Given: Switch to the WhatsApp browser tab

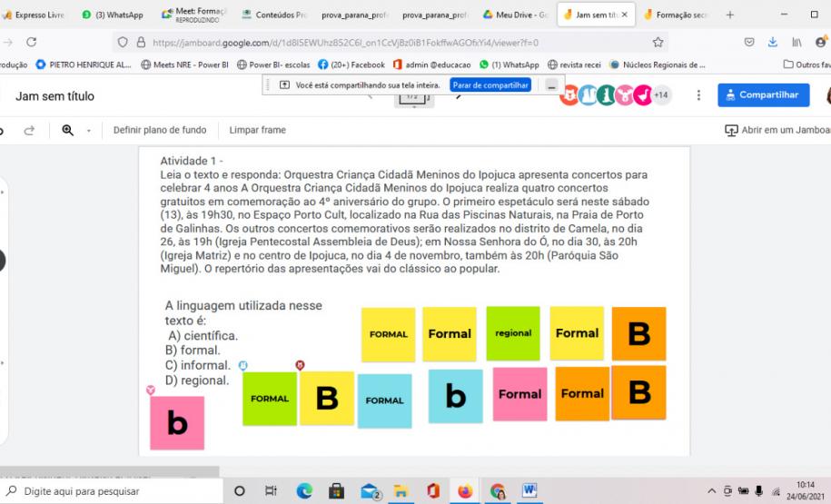Looking at the screenshot, I should [x=114, y=15].
